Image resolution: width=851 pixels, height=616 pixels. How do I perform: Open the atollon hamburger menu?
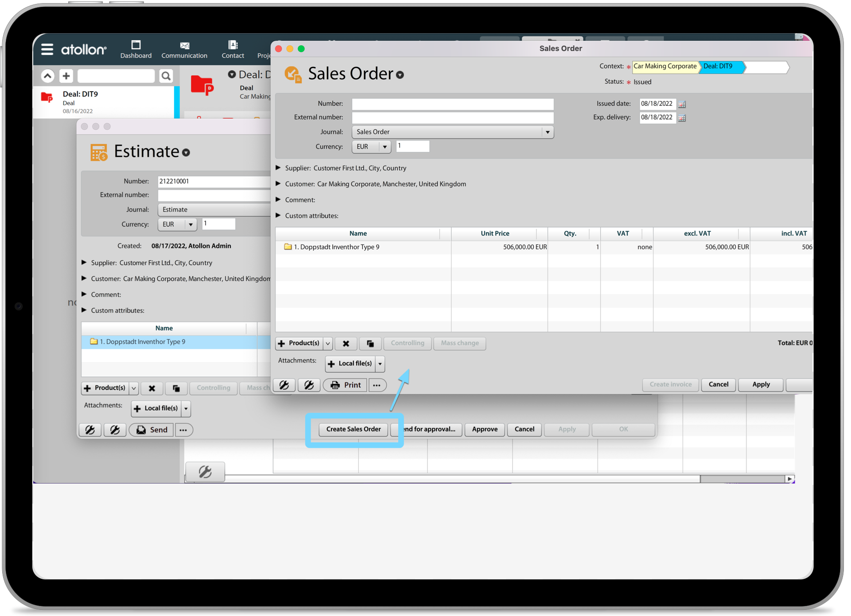pyautogui.click(x=47, y=49)
